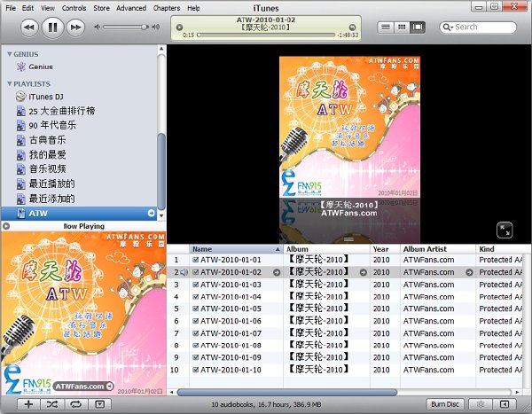
Task: Click the Now Playing panel toggle icon
Action: tap(6, 226)
